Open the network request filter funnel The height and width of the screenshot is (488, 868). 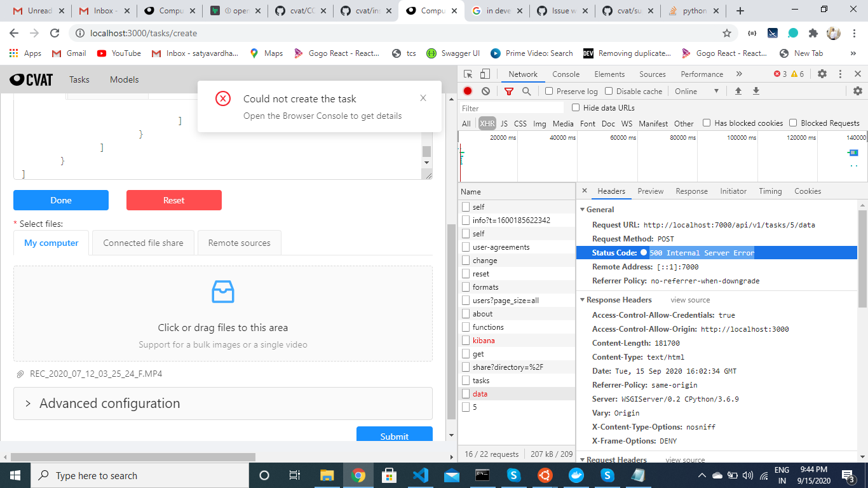(508, 91)
